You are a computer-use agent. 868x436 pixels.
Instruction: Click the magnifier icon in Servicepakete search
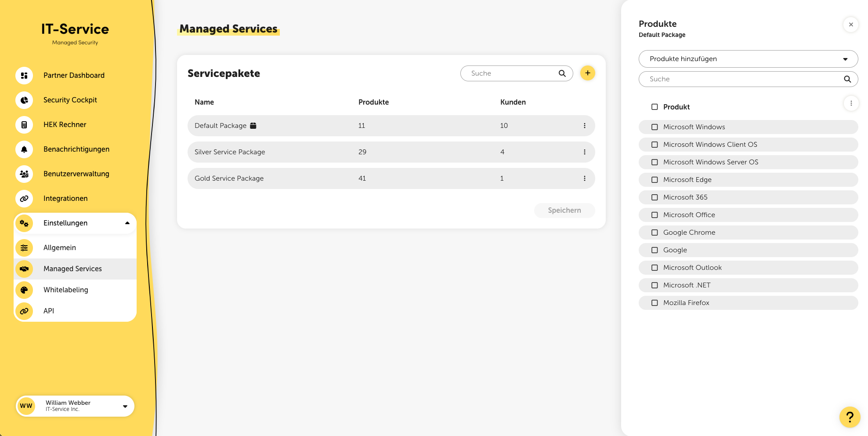pyautogui.click(x=562, y=73)
